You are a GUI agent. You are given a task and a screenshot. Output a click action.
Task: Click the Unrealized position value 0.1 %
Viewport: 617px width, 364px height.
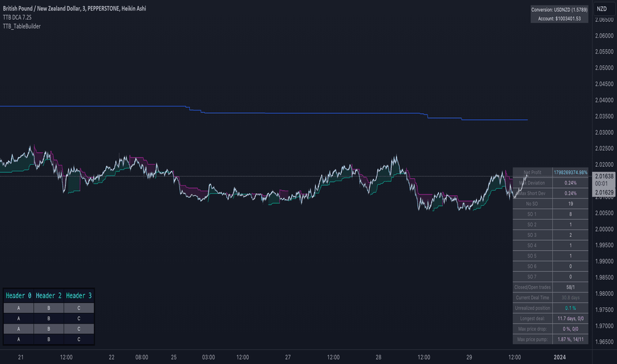[570, 308]
